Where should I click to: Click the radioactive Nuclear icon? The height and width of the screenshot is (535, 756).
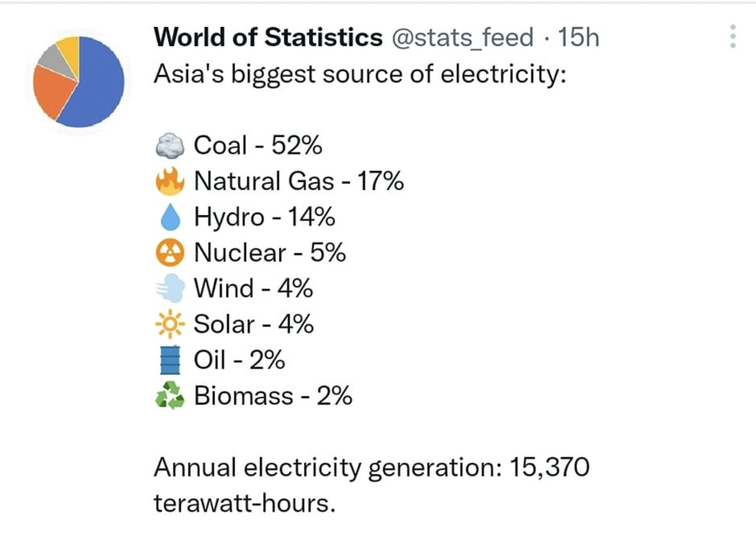click(170, 253)
